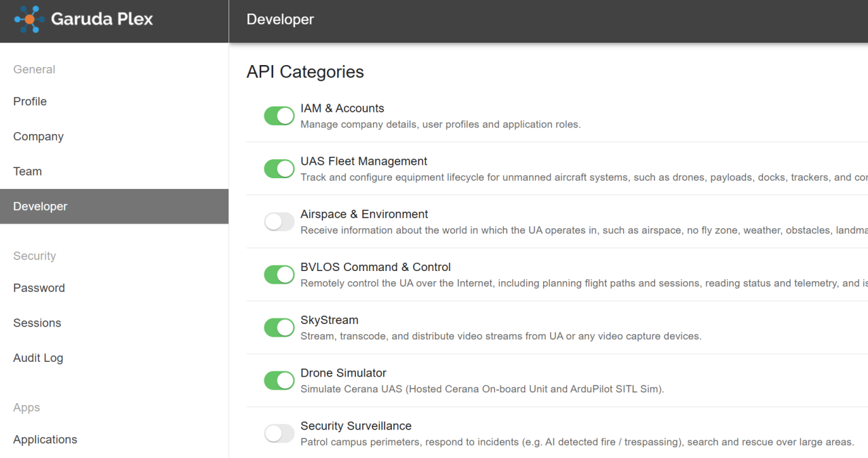Open the Password settings

[x=39, y=288]
